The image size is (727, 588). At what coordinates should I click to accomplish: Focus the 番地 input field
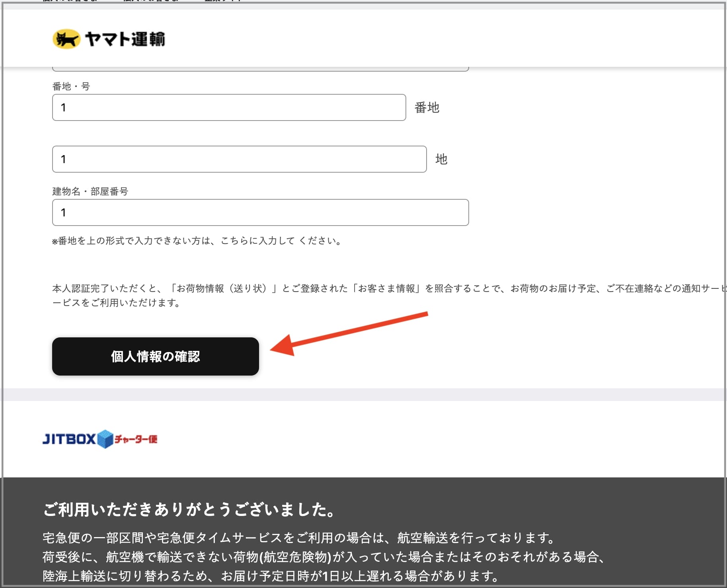click(x=229, y=107)
